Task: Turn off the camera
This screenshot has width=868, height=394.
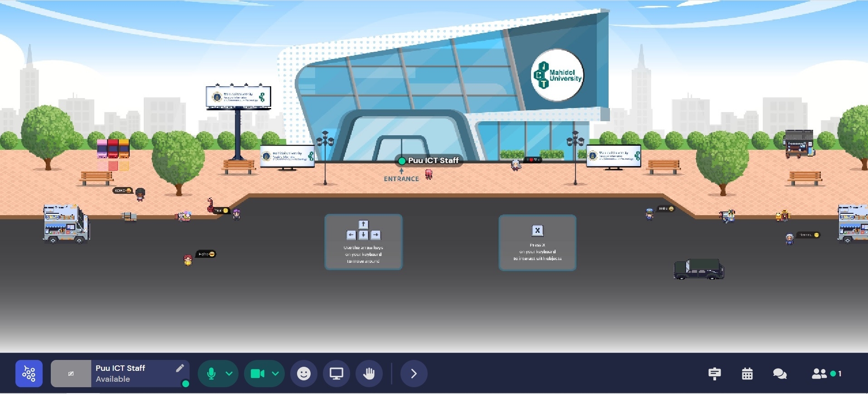Action: tap(257, 374)
